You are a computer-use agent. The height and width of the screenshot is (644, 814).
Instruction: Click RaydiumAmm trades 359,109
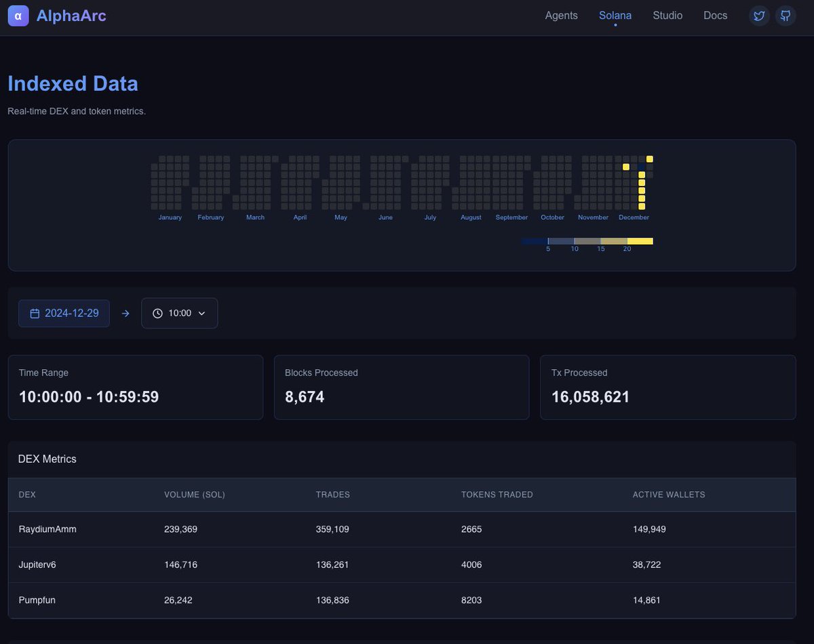point(332,529)
